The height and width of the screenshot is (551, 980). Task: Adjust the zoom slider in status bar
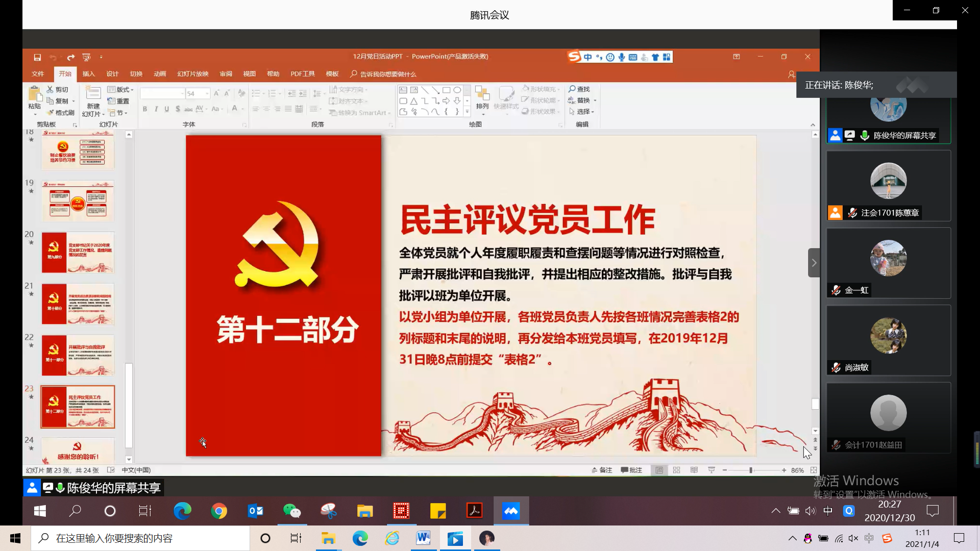[751, 470]
